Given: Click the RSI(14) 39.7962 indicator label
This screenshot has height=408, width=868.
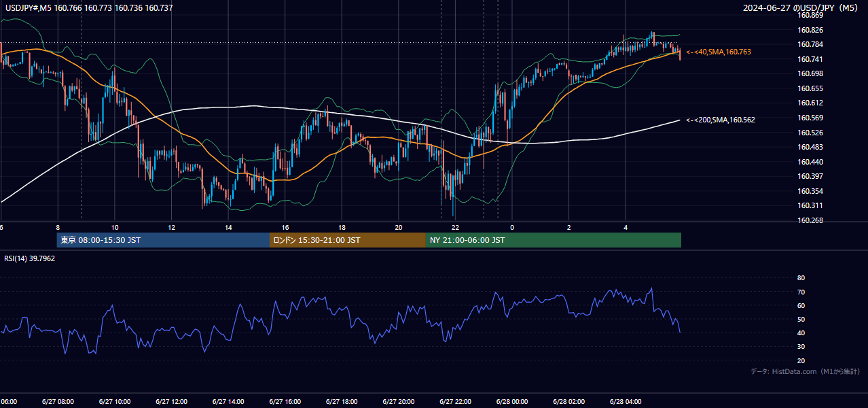Looking at the screenshot, I should click(x=30, y=258).
